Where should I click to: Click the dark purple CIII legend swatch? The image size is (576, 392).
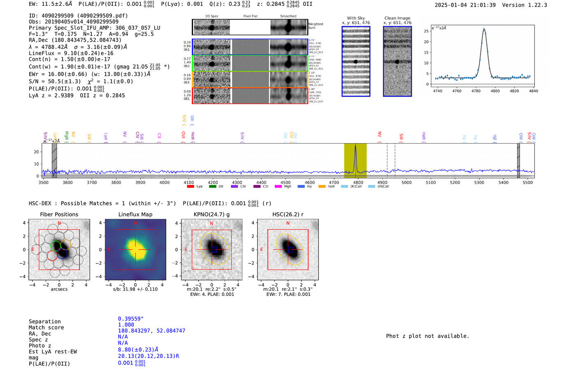tap(257, 186)
